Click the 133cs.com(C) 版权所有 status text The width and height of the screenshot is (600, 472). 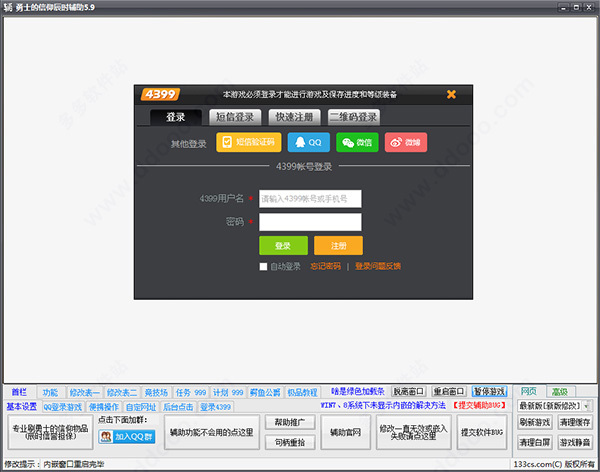pyautogui.click(x=554, y=464)
